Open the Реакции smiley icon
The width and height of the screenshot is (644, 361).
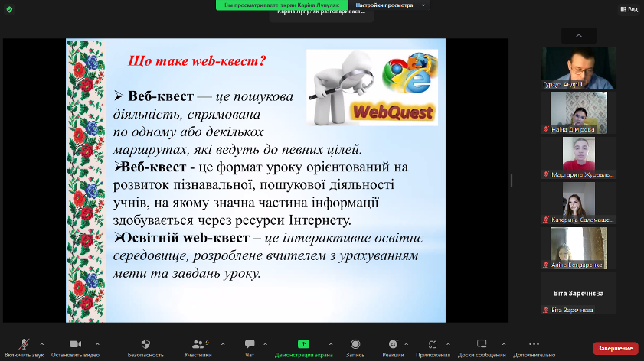[394, 345]
